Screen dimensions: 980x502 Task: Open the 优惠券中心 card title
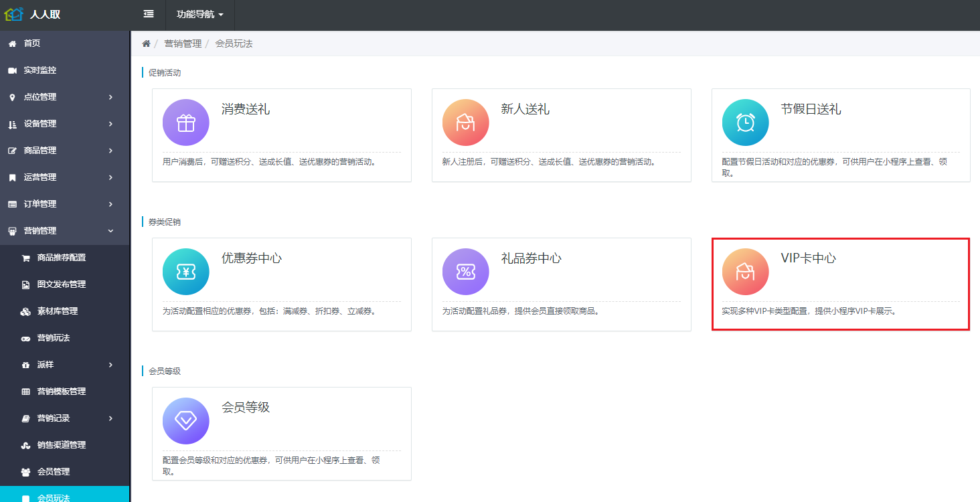coord(252,258)
